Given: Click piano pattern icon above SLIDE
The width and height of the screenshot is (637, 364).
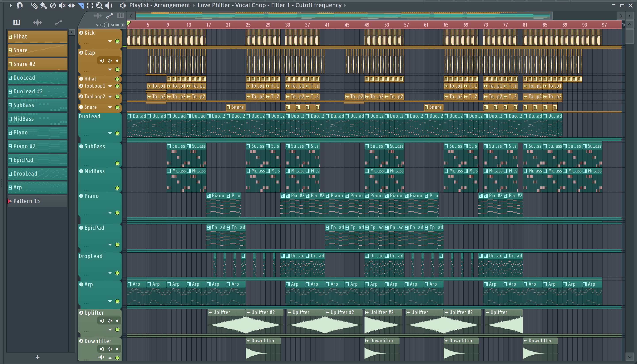Looking at the screenshot, I should tap(121, 16).
